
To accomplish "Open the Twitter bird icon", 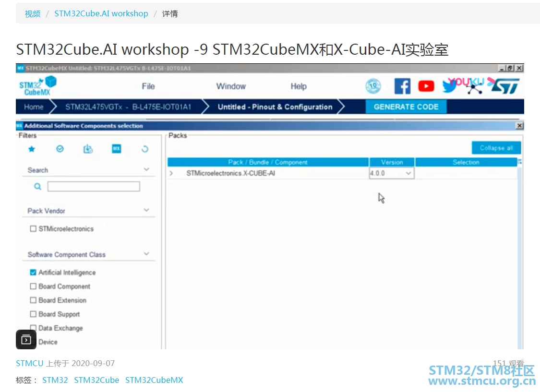I will [x=450, y=86].
